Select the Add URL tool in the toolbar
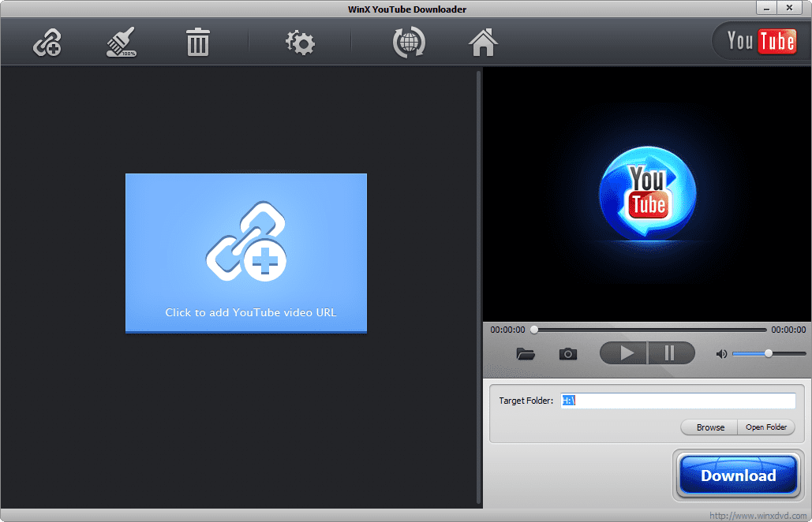The height and width of the screenshot is (522, 812). (x=47, y=43)
